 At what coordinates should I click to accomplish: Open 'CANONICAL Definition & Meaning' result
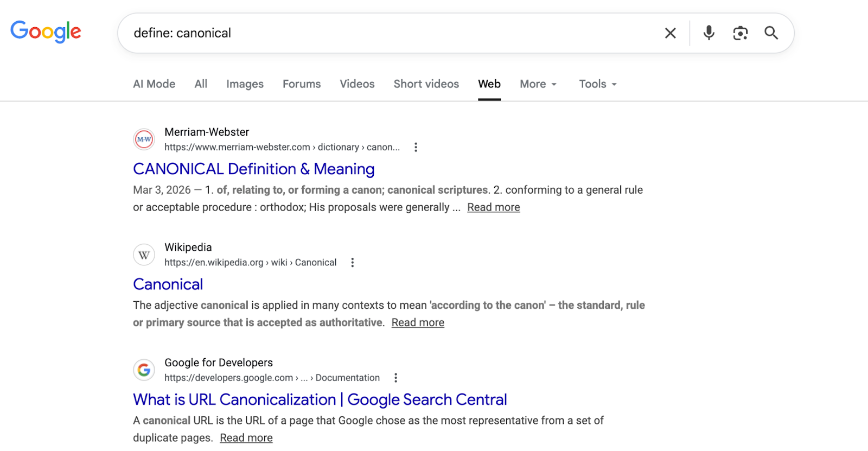254,169
